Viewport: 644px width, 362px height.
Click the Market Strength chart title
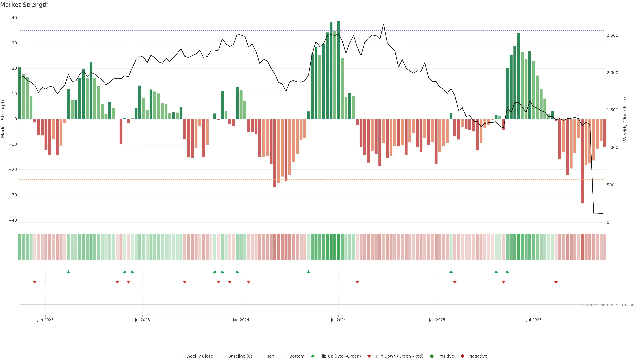coord(24,5)
